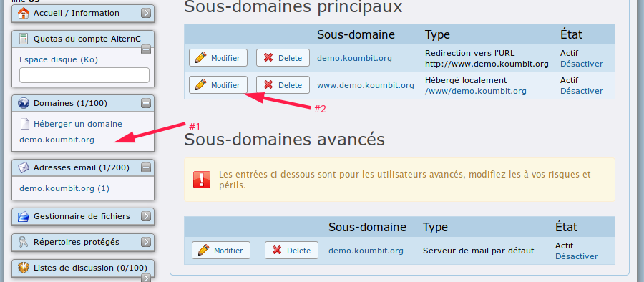This screenshot has height=282, width=644.
Task: Click the folder icon beside Gestionnaire de fichiers
Action: tap(24, 216)
